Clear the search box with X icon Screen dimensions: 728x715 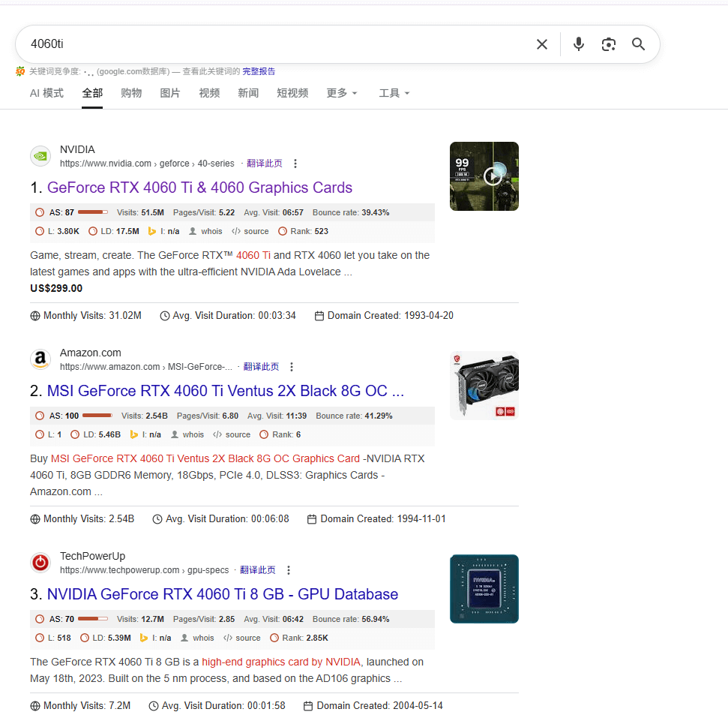[x=542, y=44]
